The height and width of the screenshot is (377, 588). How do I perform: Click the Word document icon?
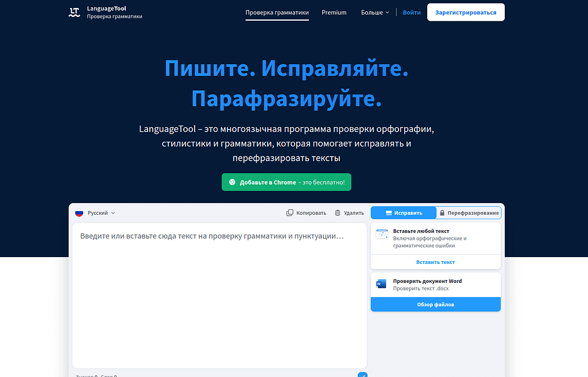(381, 284)
